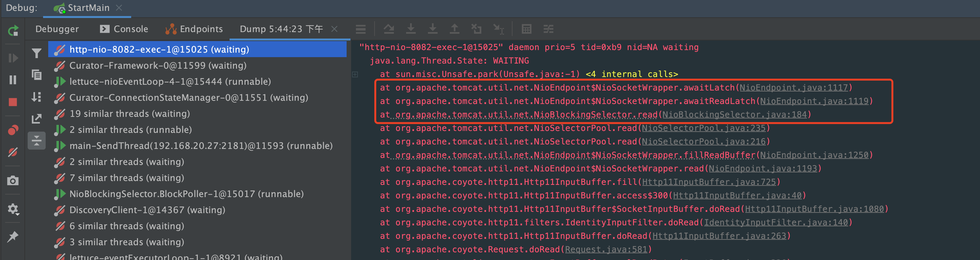Select 2 similar threads (runnable)
The image size is (980, 260).
(197, 129)
